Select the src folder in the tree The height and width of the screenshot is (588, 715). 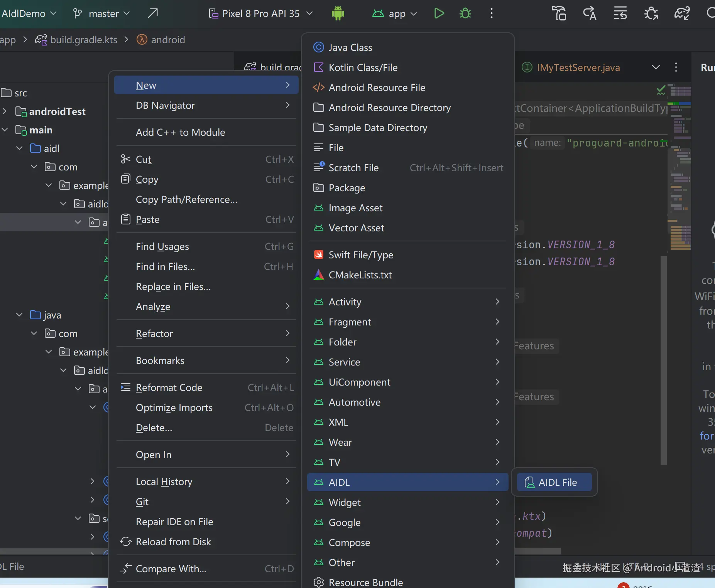pos(15,93)
